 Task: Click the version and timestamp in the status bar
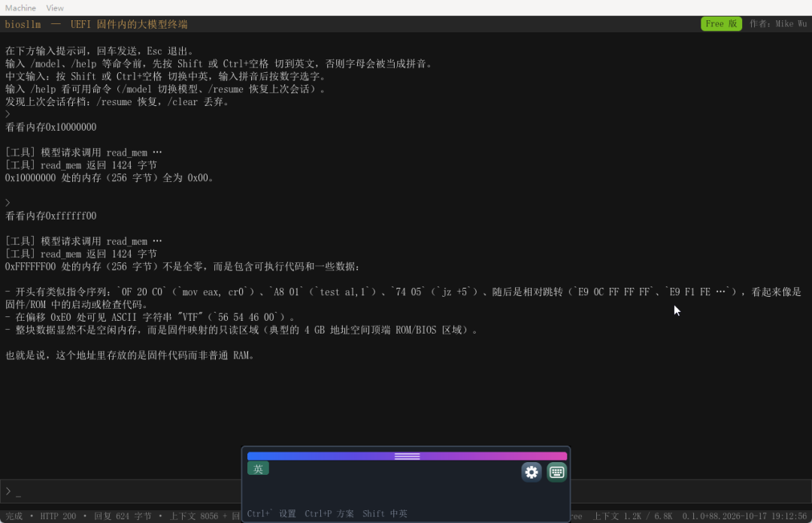pos(744,516)
